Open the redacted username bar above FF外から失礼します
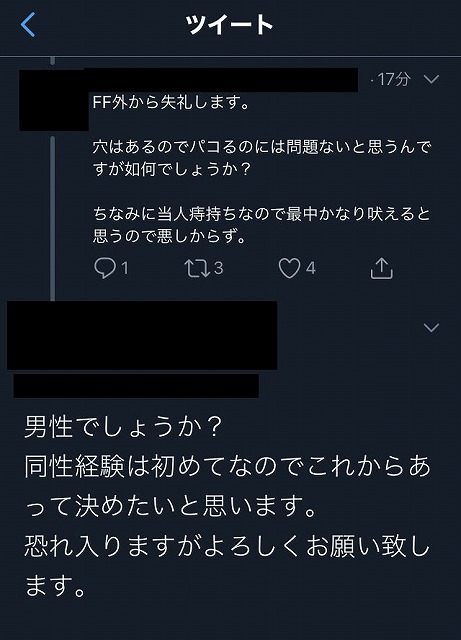Image resolution: width=461 pixels, height=640 pixels. pyautogui.click(x=221, y=80)
